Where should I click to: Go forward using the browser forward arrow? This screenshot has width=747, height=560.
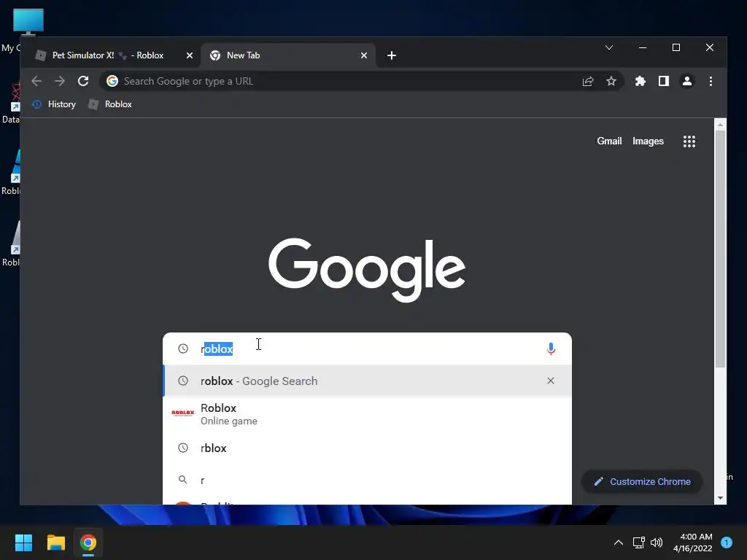(60, 81)
